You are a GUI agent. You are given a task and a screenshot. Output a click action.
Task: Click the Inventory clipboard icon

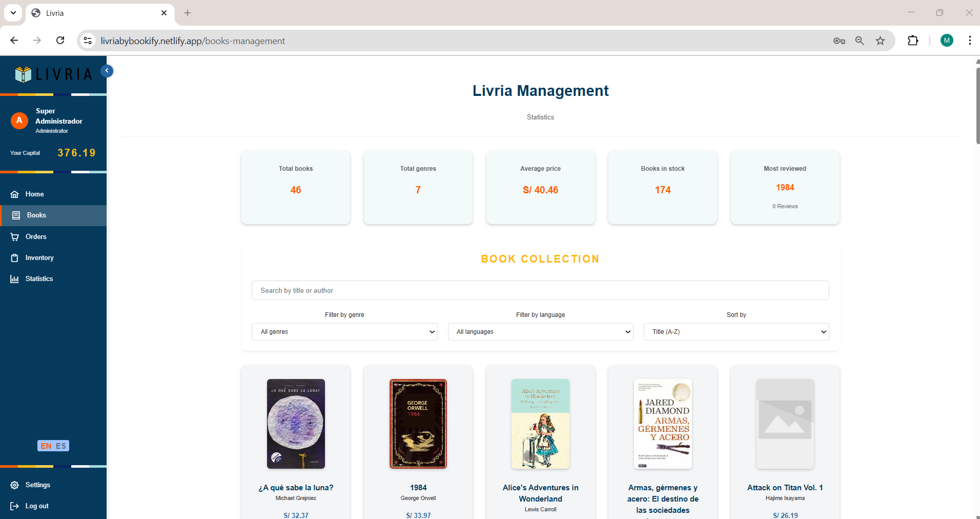[15, 258]
